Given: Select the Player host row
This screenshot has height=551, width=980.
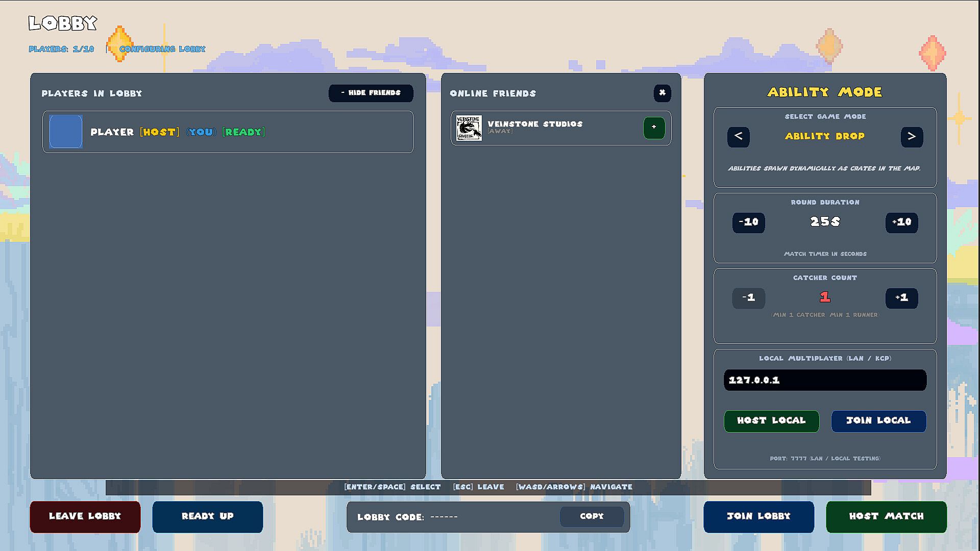Looking at the screenshot, I should pyautogui.click(x=228, y=132).
